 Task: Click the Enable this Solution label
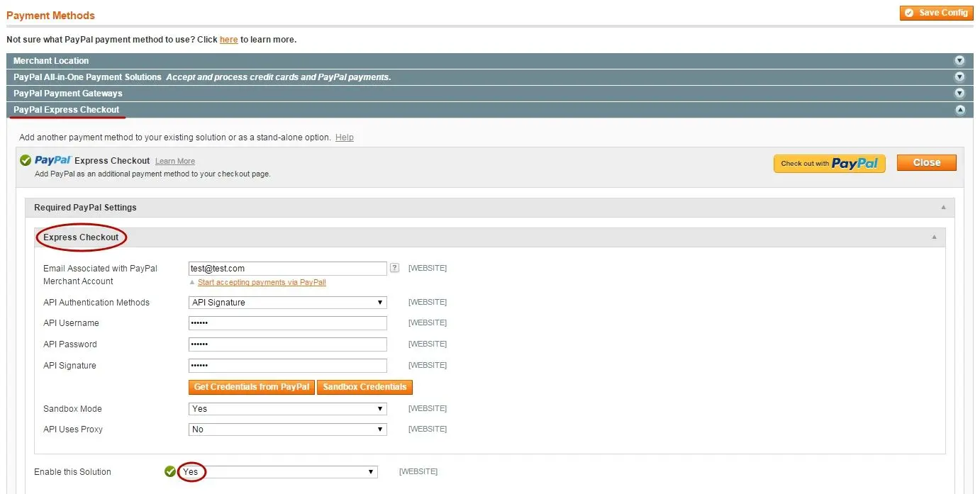72,472
